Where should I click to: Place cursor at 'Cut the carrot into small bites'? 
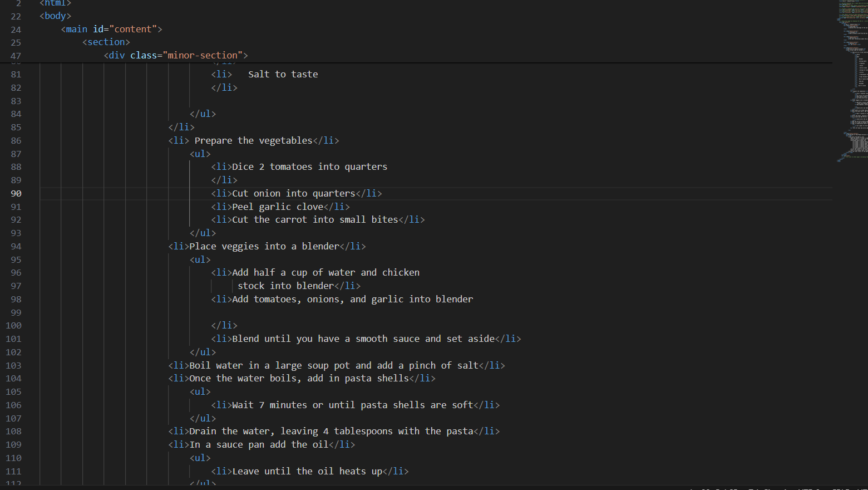point(315,219)
